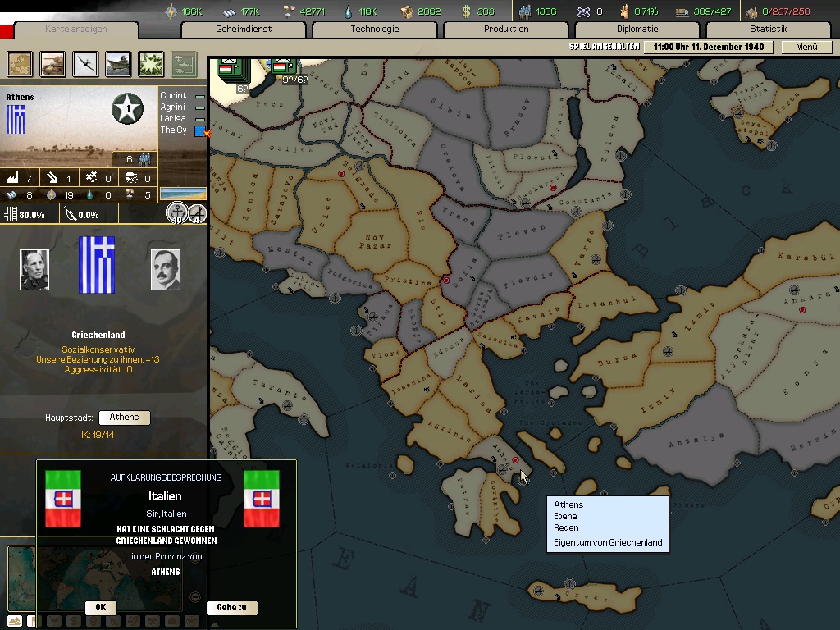Open the air units (plane) list
840x630 pixels.
pos(85,63)
